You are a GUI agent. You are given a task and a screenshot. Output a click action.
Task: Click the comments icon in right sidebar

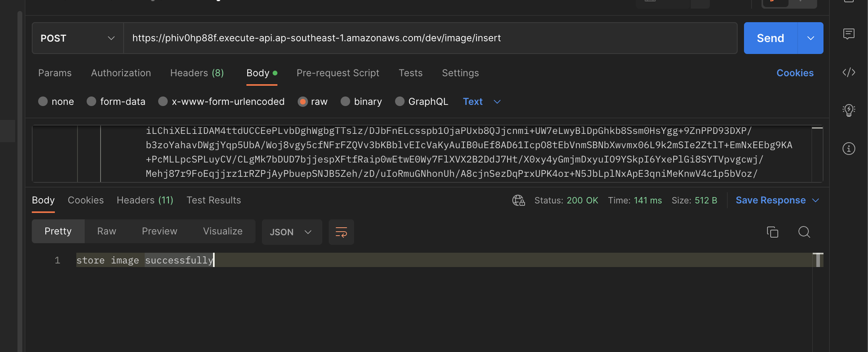click(849, 34)
